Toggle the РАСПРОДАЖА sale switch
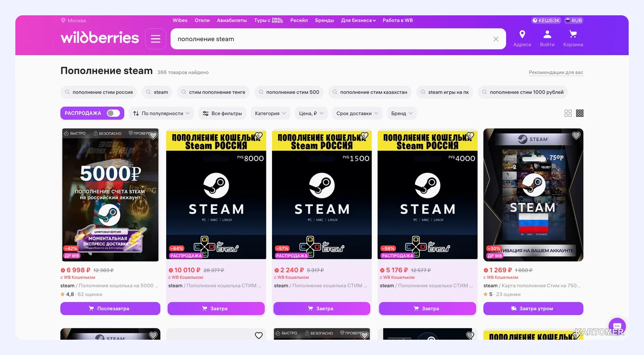This screenshot has width=644, height=355. click(113, 113)
